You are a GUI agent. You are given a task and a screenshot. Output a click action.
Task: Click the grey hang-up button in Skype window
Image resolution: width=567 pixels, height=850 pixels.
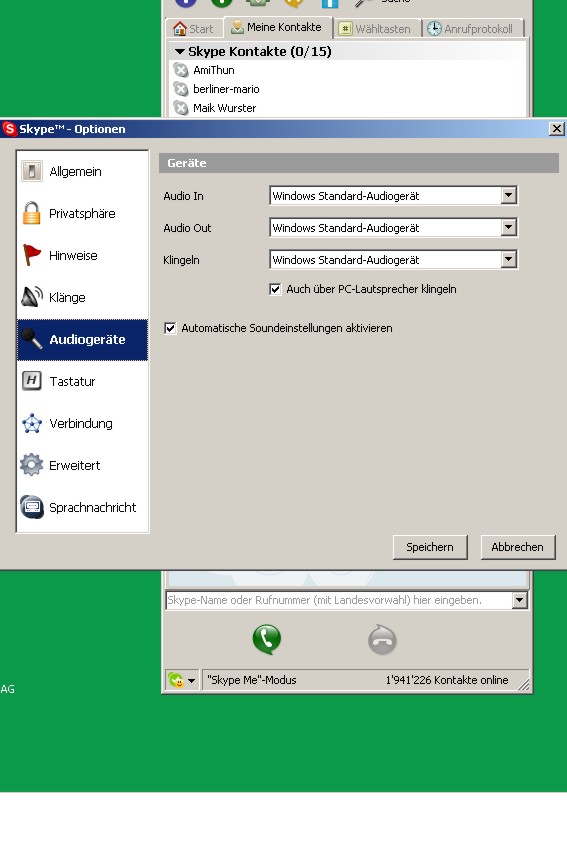point(382,640)
